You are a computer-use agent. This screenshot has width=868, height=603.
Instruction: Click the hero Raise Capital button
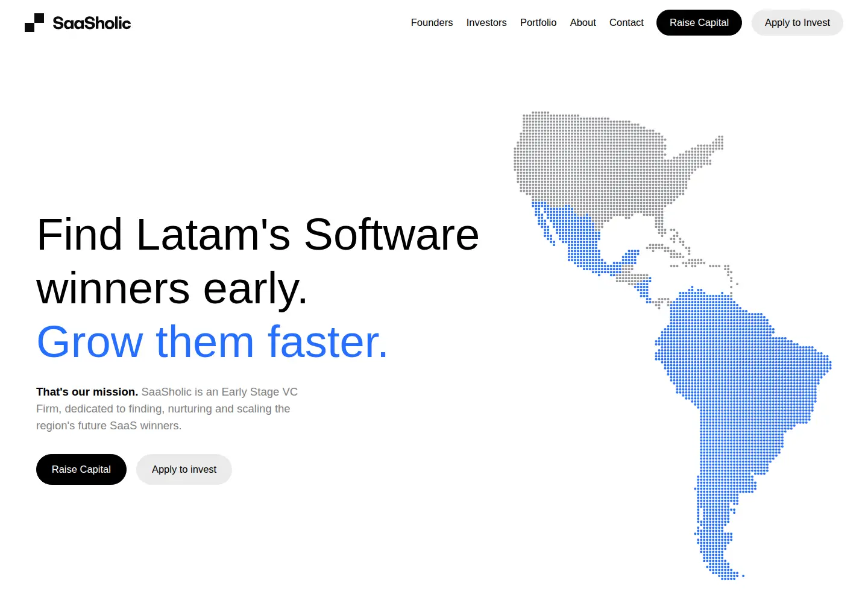click(x=81, y=469)
